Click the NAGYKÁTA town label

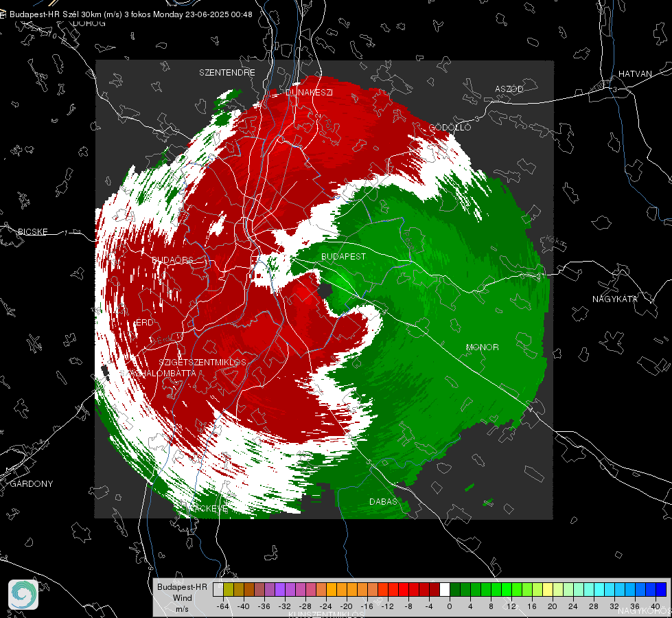(x=615, y=299)
